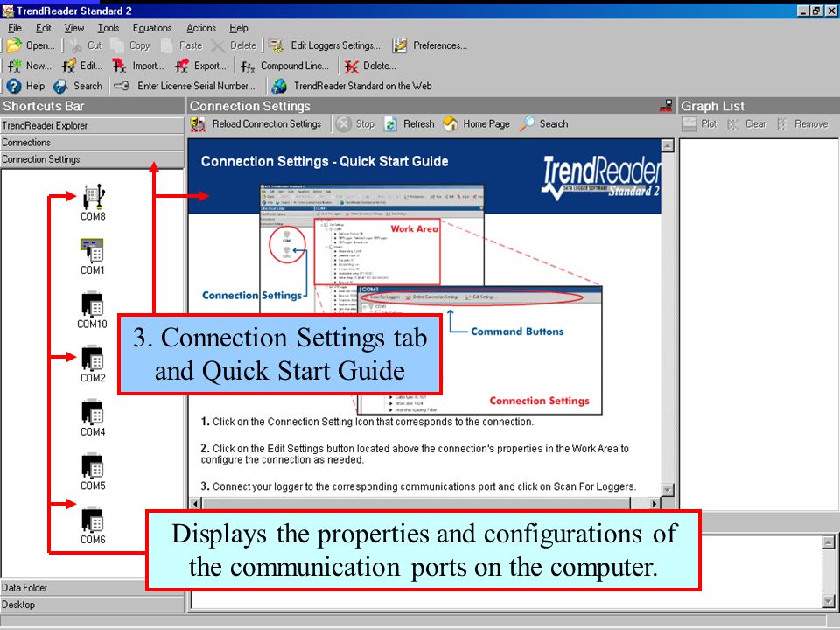Screen dimensions: 840x630
Task: Click the Paste toolbar icon
Action: (182, 46)
